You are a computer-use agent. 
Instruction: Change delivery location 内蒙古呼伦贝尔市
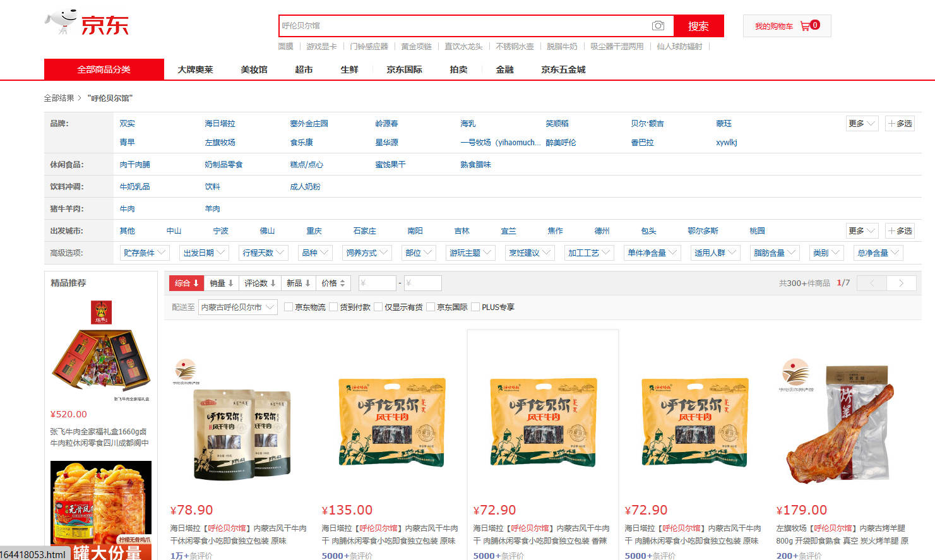coord(238,307)
